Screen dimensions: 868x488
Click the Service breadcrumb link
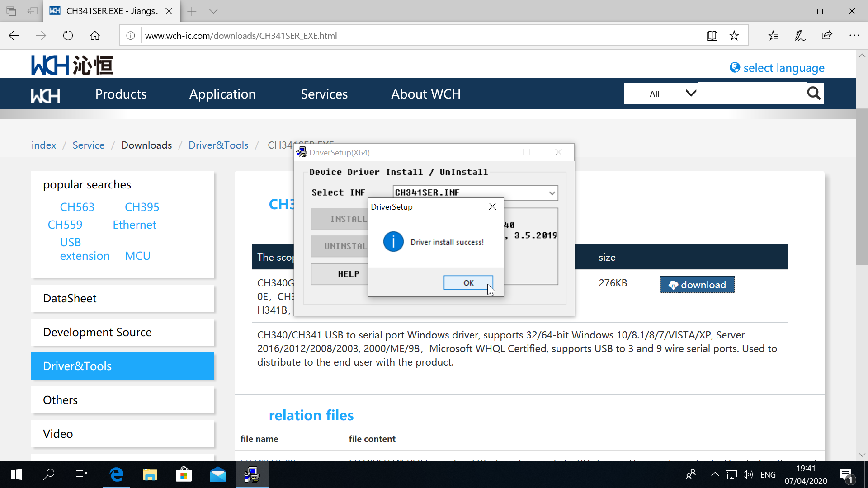(89, 145)
